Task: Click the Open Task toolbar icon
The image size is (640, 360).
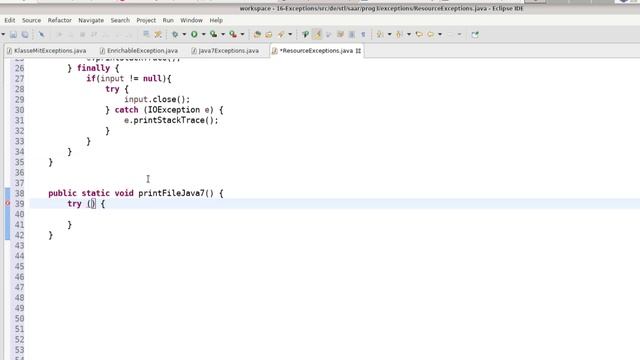Action: (269, 35)
